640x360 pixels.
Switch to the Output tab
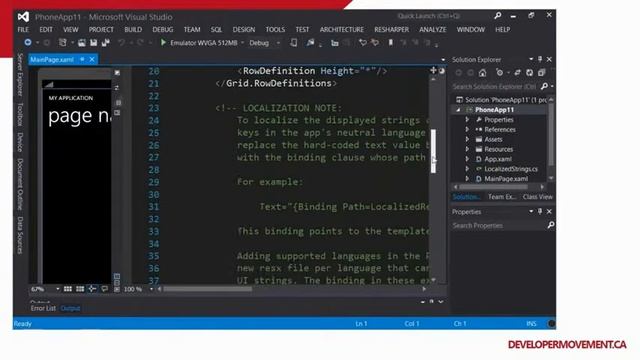[70, 308]
